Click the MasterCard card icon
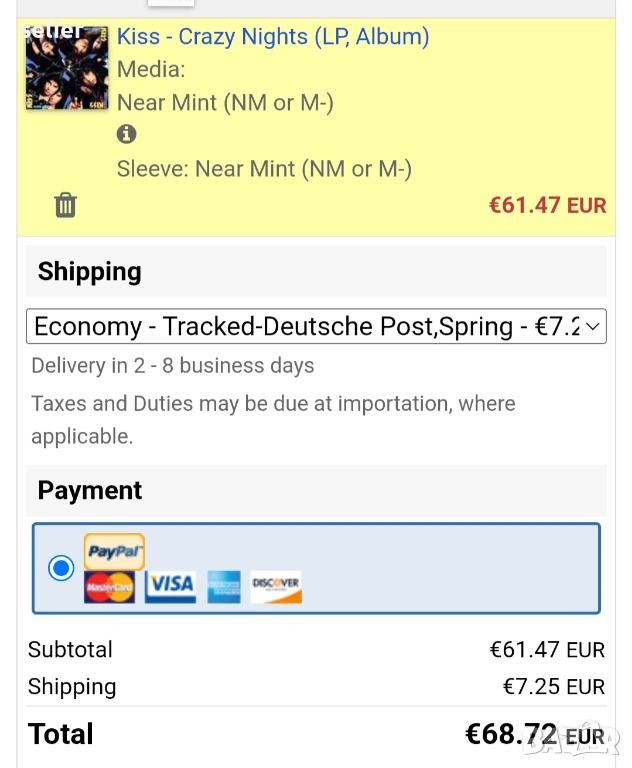 click(x=109, y=587)
